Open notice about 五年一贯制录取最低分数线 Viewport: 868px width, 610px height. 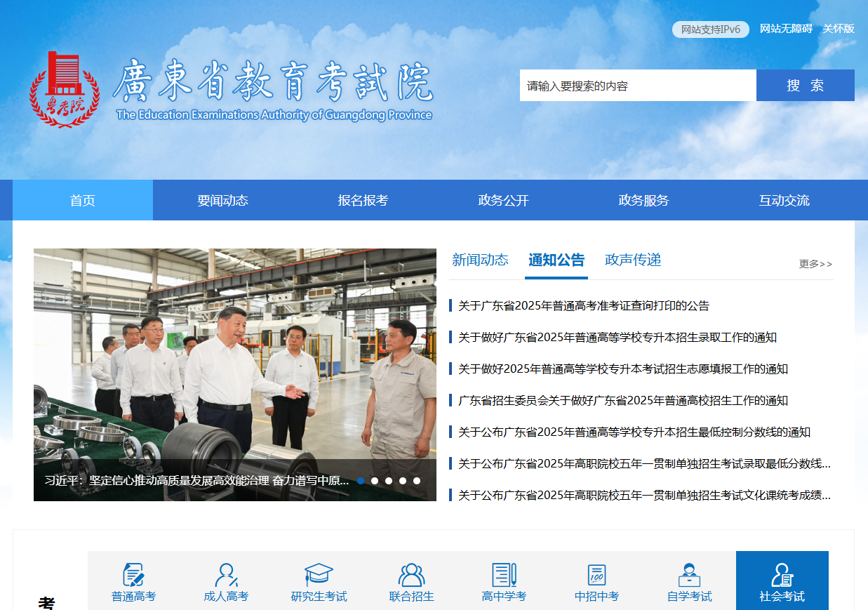(x=645, y=464)
